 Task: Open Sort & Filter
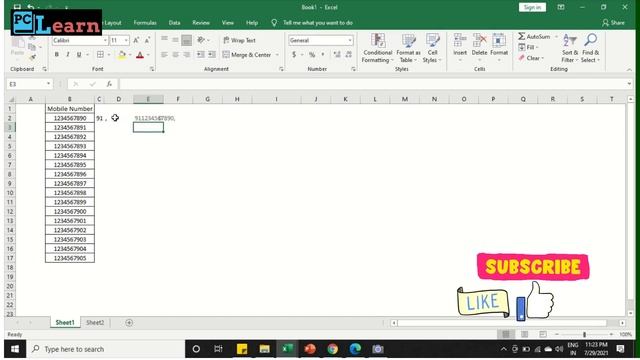570,48
